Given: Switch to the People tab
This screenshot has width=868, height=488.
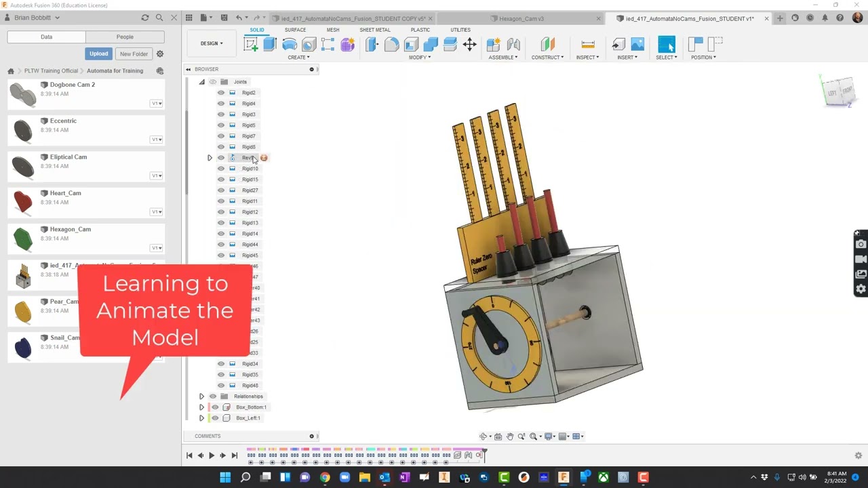Looking at the screenshot, I should click(125, 37).
